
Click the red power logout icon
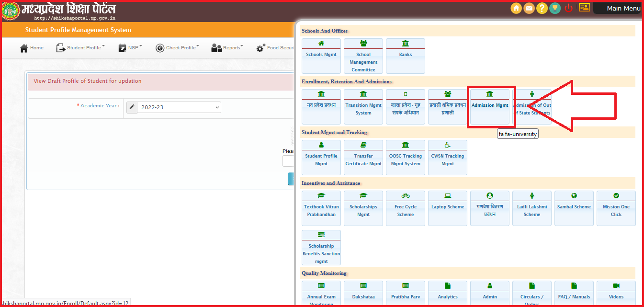pyautogui.click(x=569, y=8)
